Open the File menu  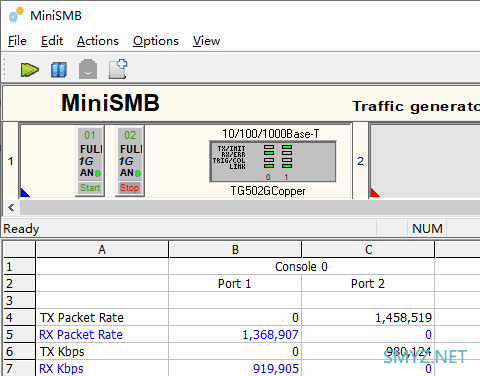coord(17,41)
